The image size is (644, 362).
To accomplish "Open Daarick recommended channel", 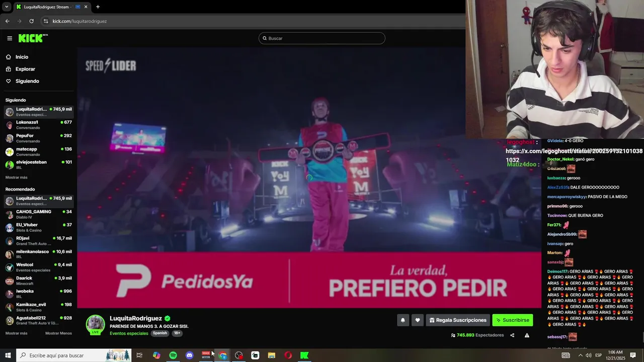I will [x=39, y=281].
